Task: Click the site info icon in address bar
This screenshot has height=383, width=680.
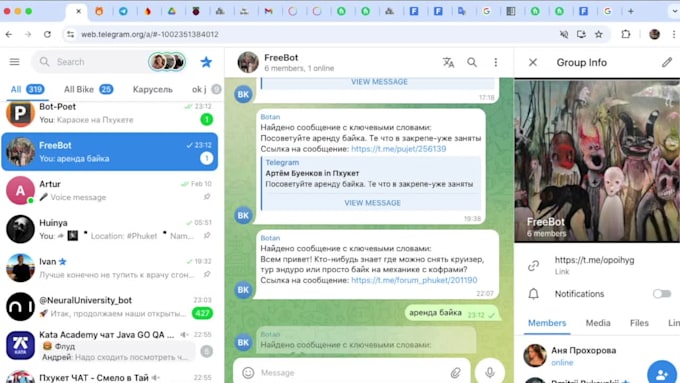Action: [70, 34]
